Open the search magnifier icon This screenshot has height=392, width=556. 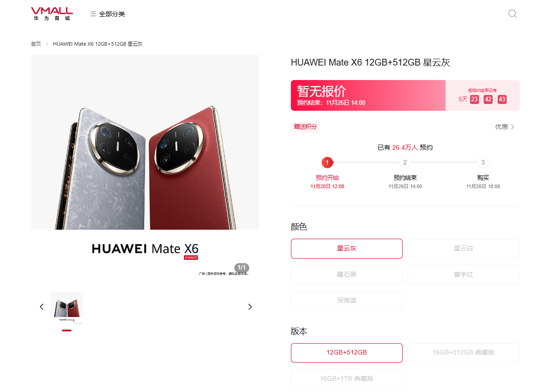[513, 14]
